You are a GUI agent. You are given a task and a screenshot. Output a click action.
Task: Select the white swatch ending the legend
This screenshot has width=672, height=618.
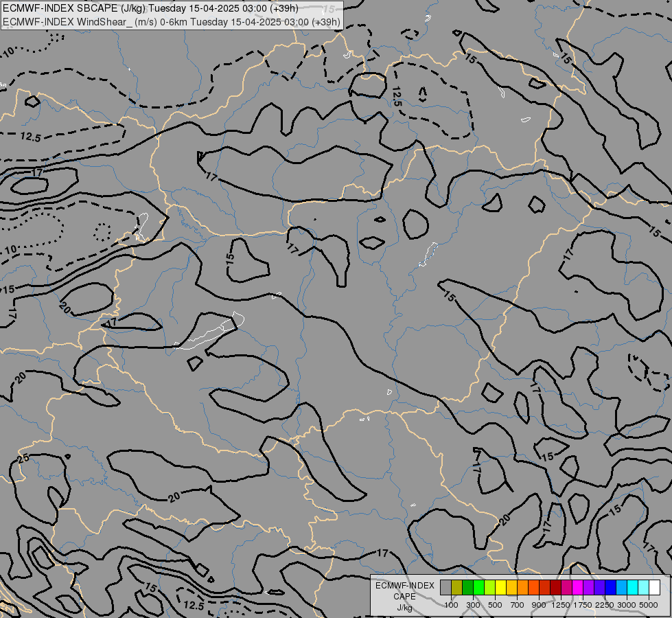pyautogui.click(x=655, y=588)
